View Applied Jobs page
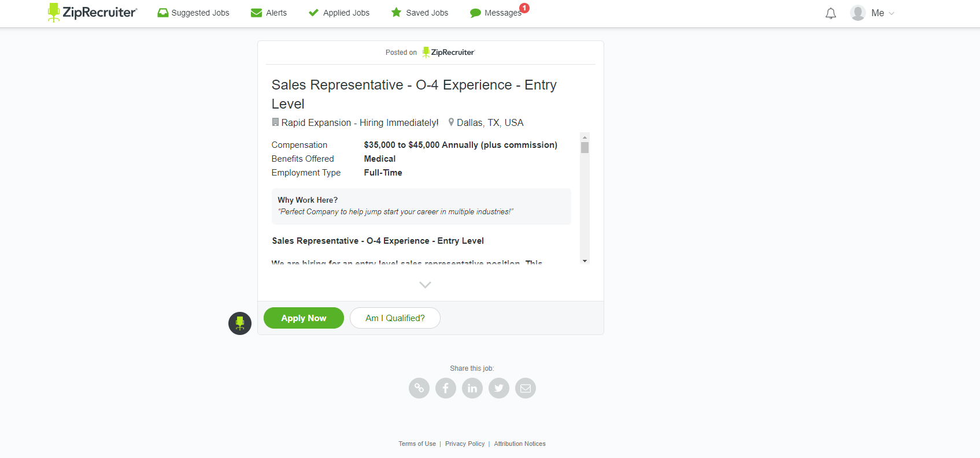The height and width of the screenshot is (458, 980). 339,13
